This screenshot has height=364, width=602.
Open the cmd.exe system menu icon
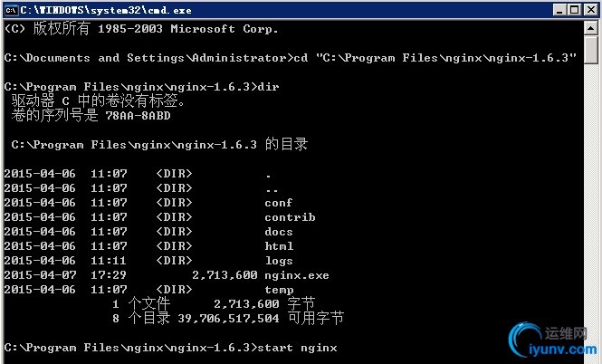tap(11, 10)
